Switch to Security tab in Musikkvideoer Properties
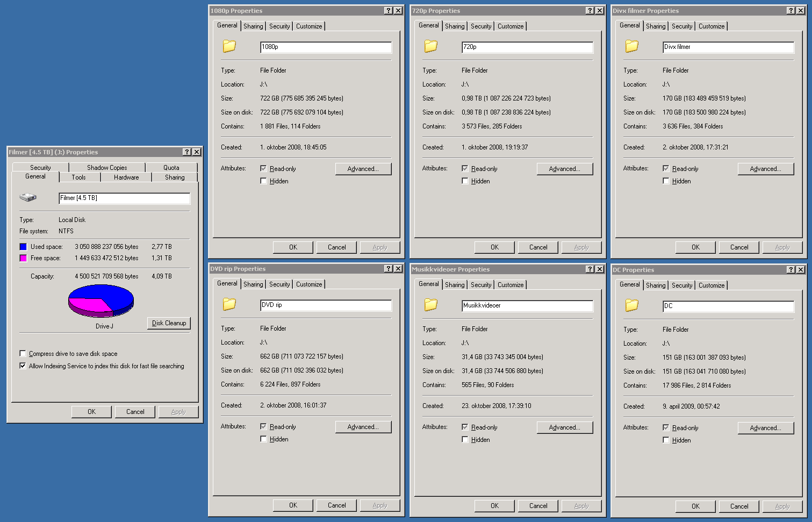812x522 pixels. point(481,285)
